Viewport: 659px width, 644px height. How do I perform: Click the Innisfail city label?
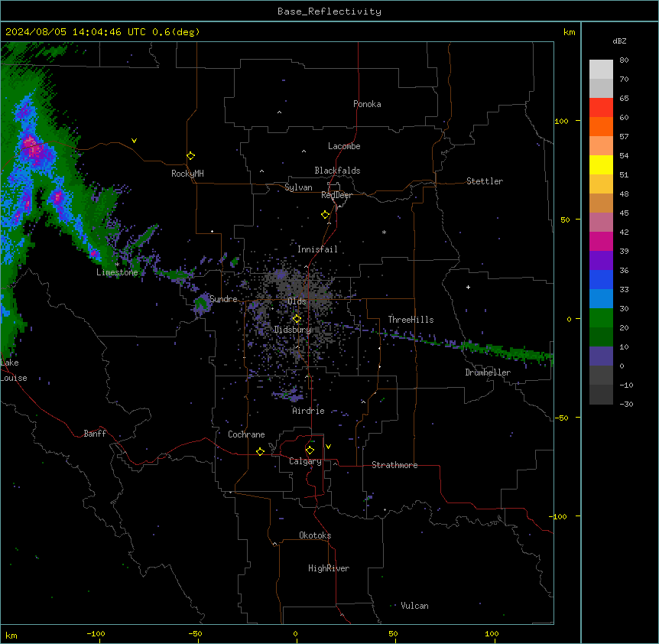pyautogui.click(x=317, y=249)
